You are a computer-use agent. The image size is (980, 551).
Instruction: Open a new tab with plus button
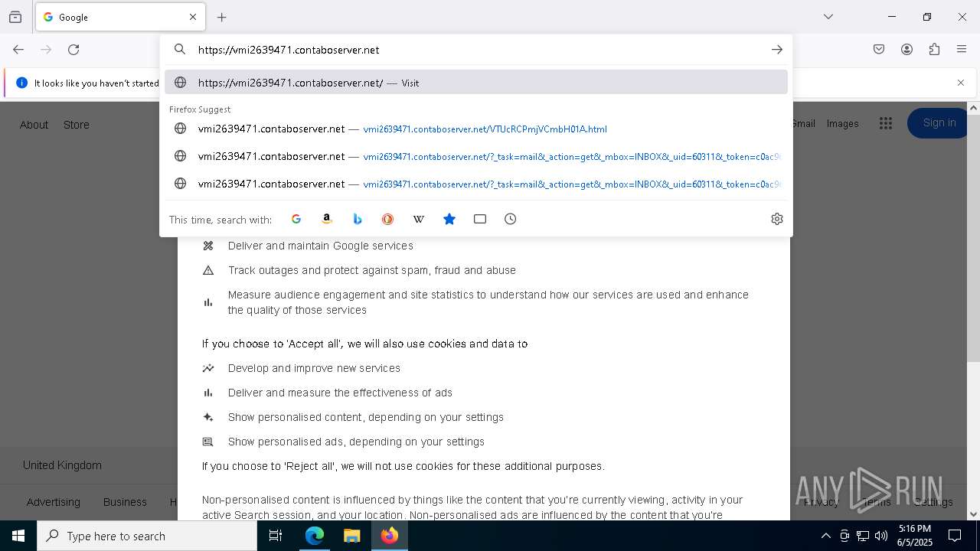[222, 17]
